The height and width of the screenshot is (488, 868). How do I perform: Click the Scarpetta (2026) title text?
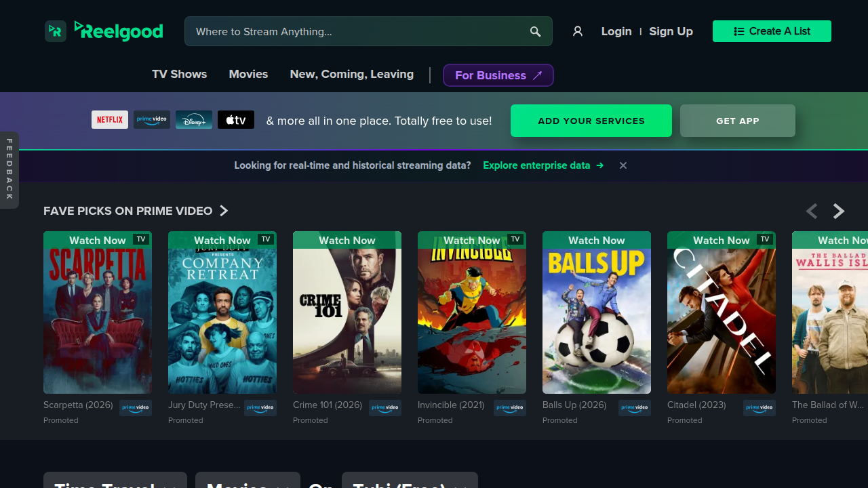pyautogui.click(x=78, y=405)
